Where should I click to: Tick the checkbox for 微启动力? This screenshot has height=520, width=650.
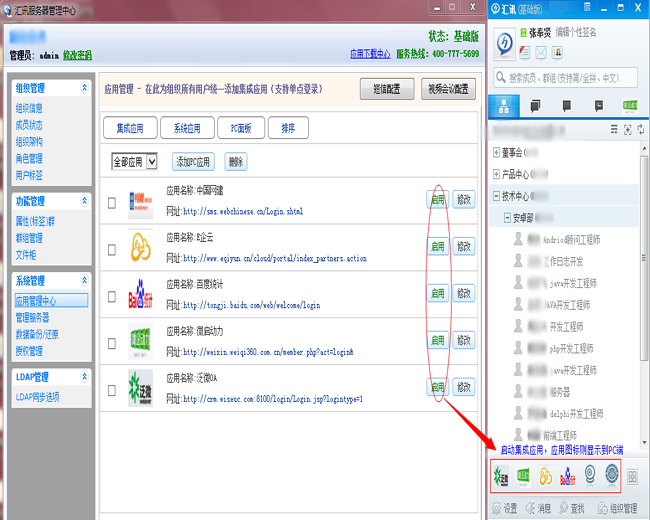(x=112, y=344)
